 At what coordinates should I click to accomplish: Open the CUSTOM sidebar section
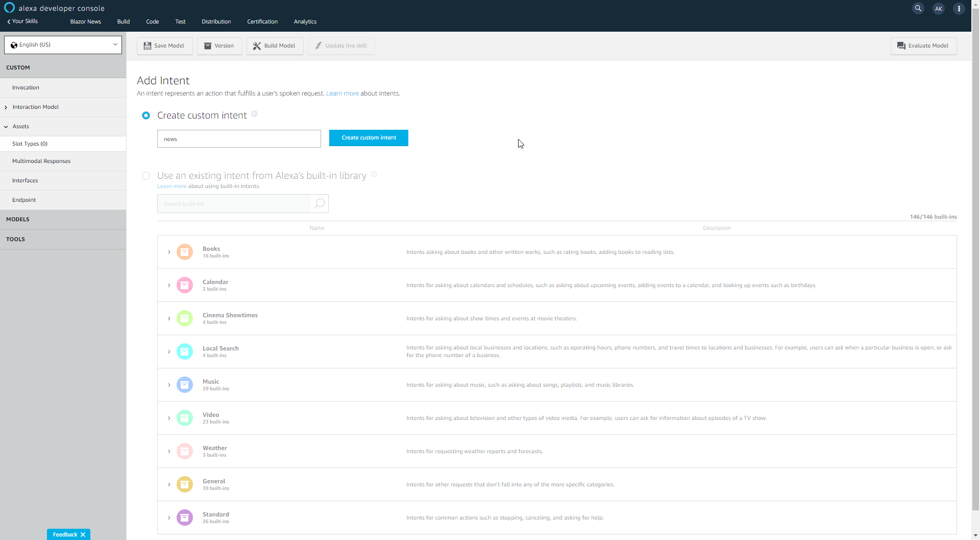63,67
